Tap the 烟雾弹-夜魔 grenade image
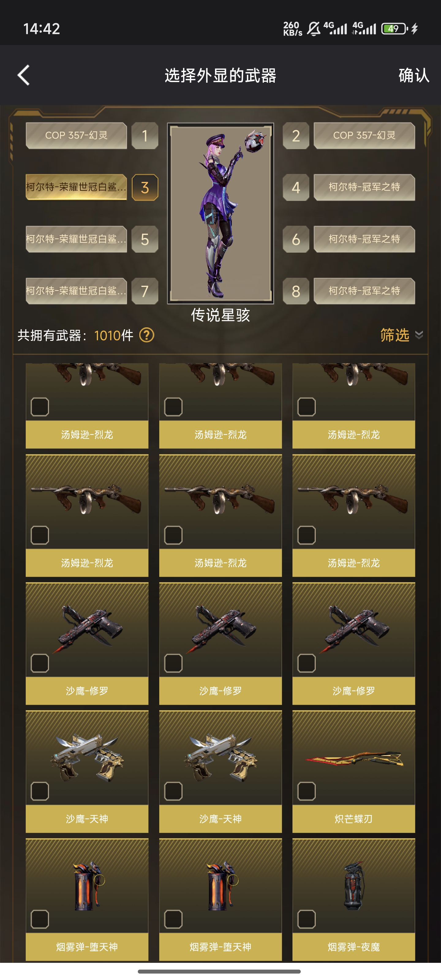 [353, 885]
